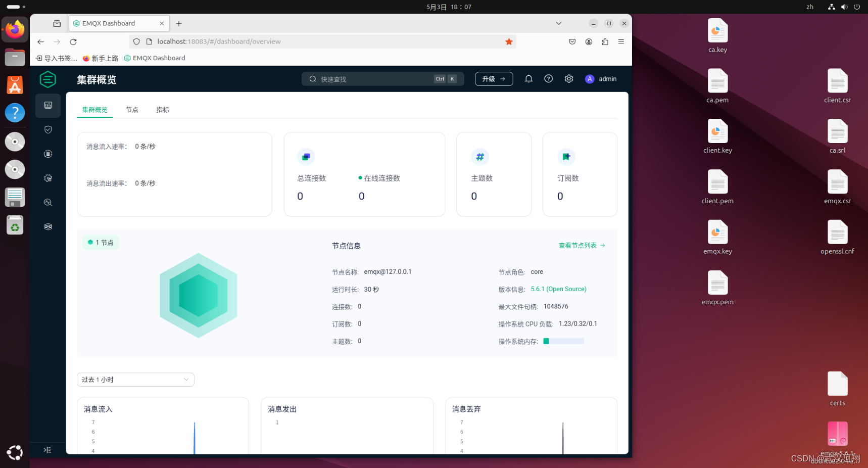Screen dimensions: 868x468
Task: Open the EMQX Dashboard bookmark
Action: pos(155,58)
